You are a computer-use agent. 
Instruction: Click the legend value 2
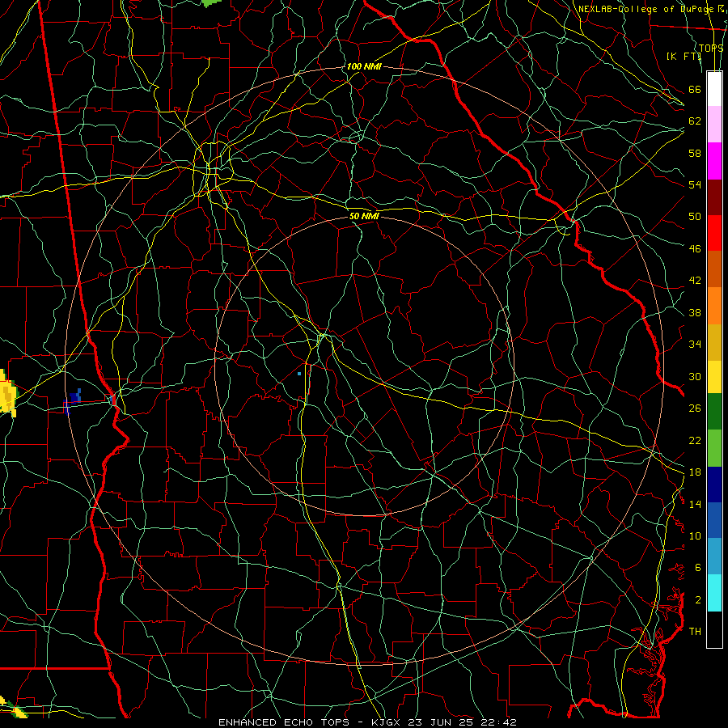coord(698,600)
